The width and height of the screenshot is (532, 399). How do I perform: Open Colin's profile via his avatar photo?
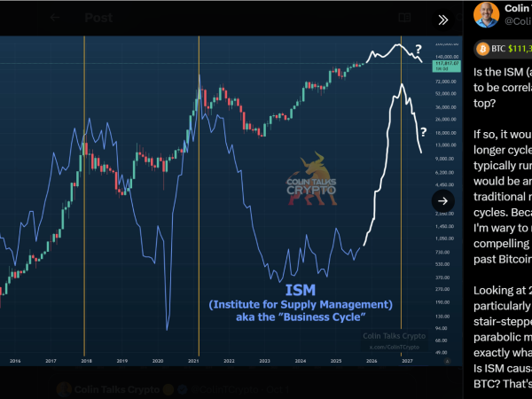point(486,15)
